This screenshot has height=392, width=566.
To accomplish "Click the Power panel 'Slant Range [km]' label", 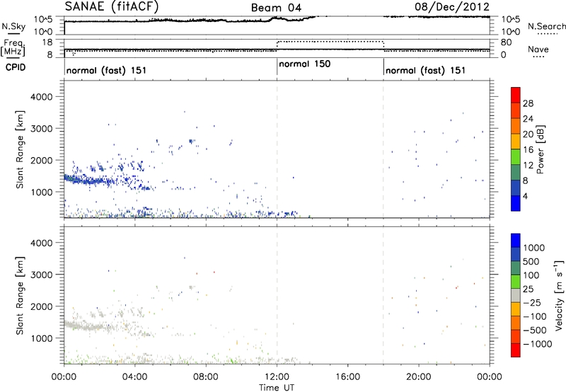I will [20, 149].
